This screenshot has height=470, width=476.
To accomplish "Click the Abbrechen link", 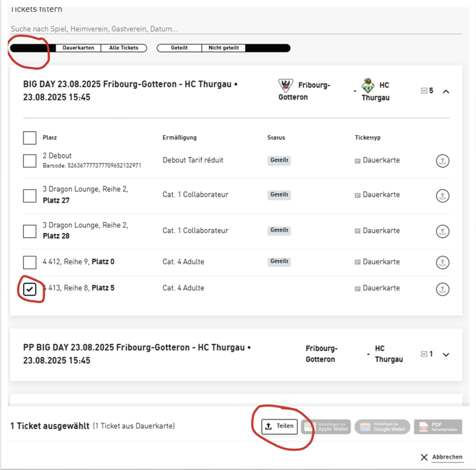I will (x=447, y=457).
